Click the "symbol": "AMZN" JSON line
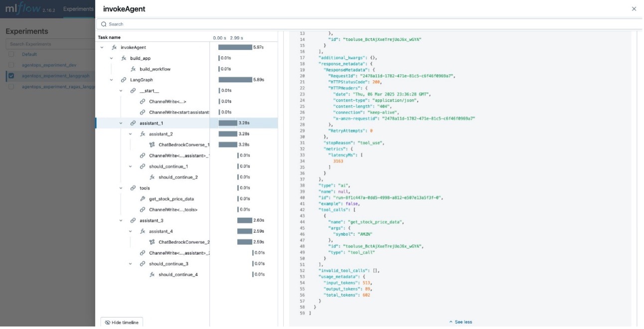Screen dimensions: 644x329 click(353, 234)
